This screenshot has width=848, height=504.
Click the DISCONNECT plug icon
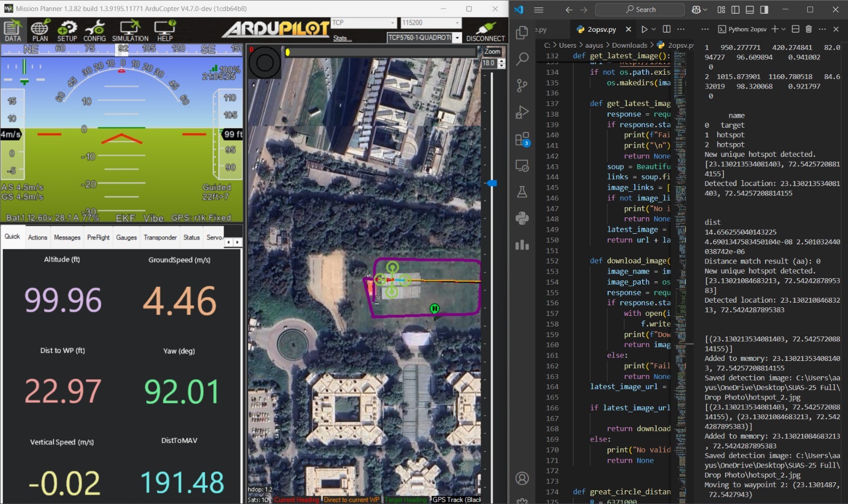click(x=485, y=31)
